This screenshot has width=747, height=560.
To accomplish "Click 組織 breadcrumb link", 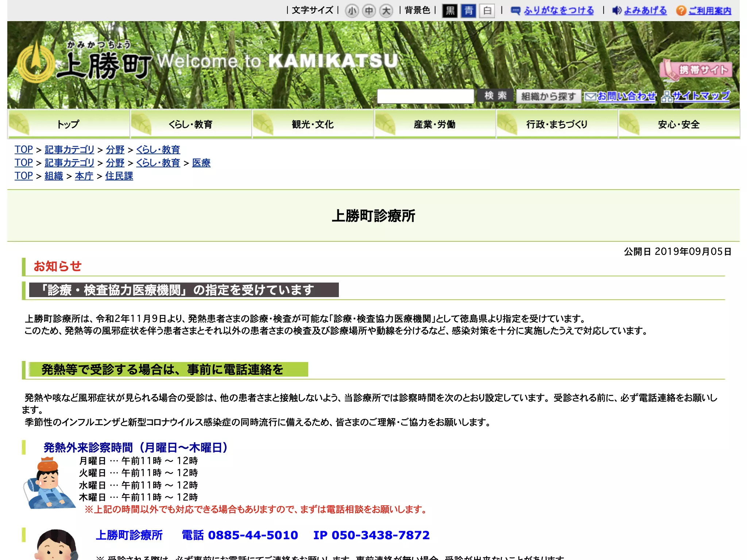I will pyautogui.click(x=54, y=176).
